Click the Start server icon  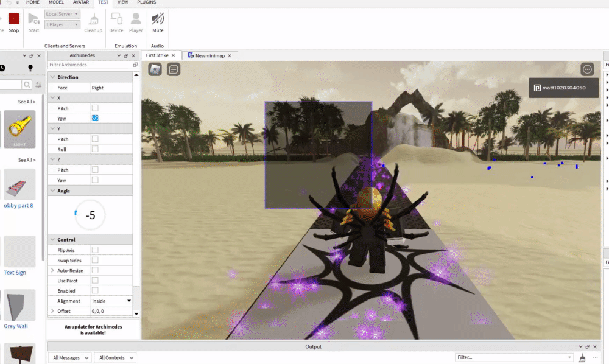coord(33,19)
